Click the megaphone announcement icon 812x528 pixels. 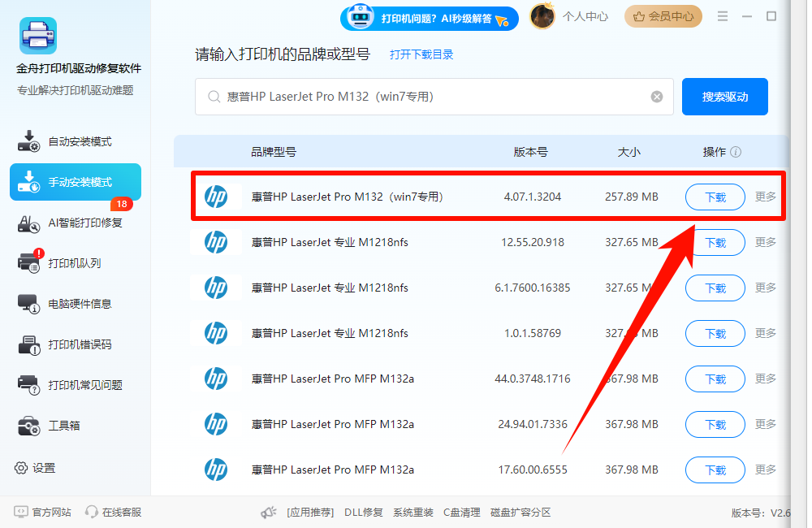point(268,513)
